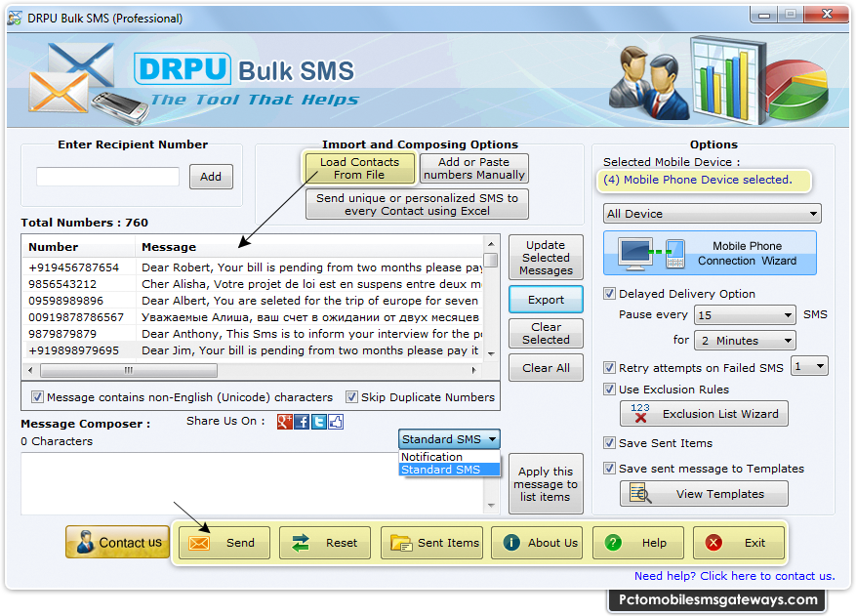Toggle Save Sent Items checkbox
856x616 pixels.
pos(609,443)
